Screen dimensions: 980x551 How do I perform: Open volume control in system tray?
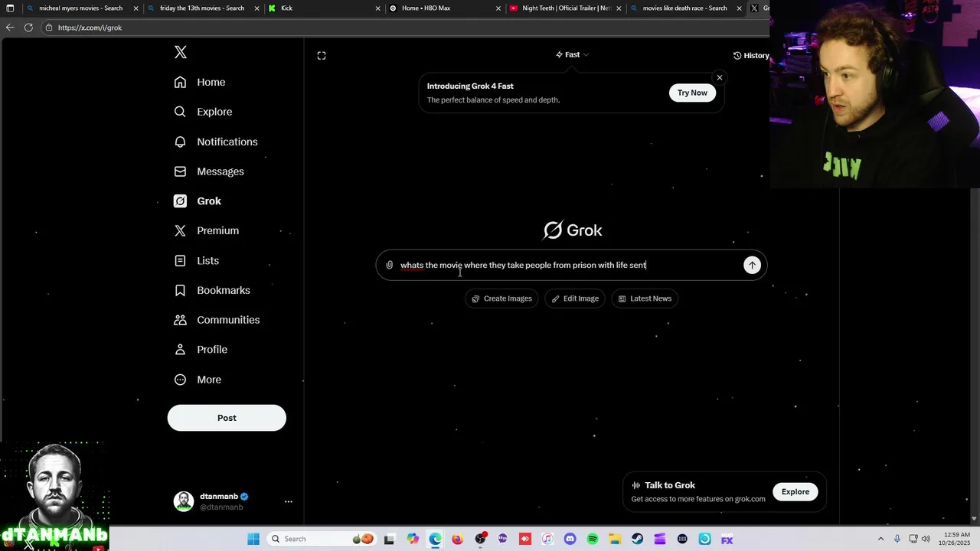926,539
